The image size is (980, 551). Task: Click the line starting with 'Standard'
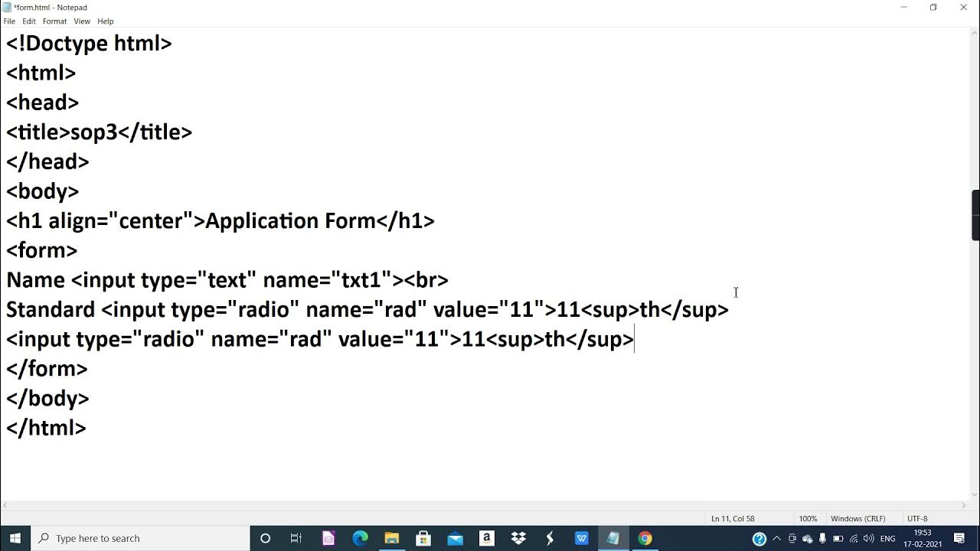click(x=367, y=310)
